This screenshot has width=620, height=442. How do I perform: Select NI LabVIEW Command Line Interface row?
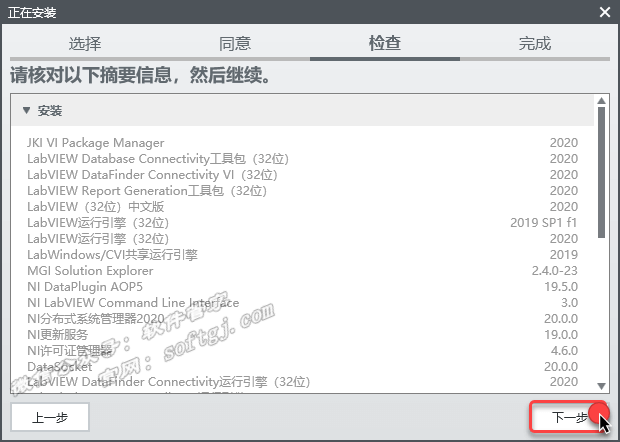pyautogui.click(x=302, y=303)
